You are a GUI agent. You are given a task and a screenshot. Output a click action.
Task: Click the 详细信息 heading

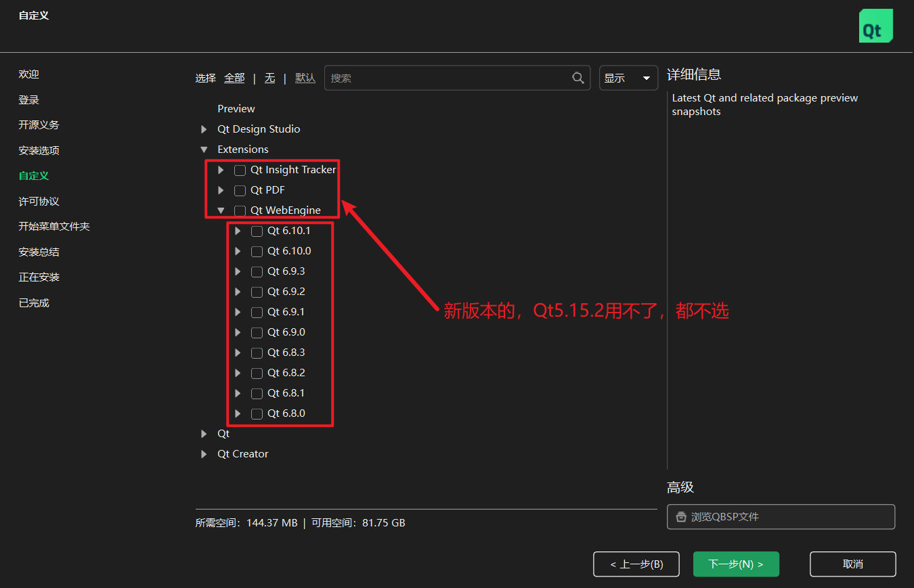coord(694,74)
